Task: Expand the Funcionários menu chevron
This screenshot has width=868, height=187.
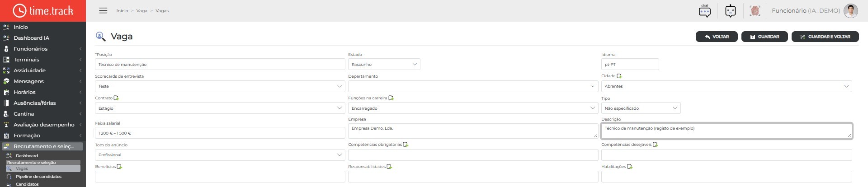Action: 80,49
